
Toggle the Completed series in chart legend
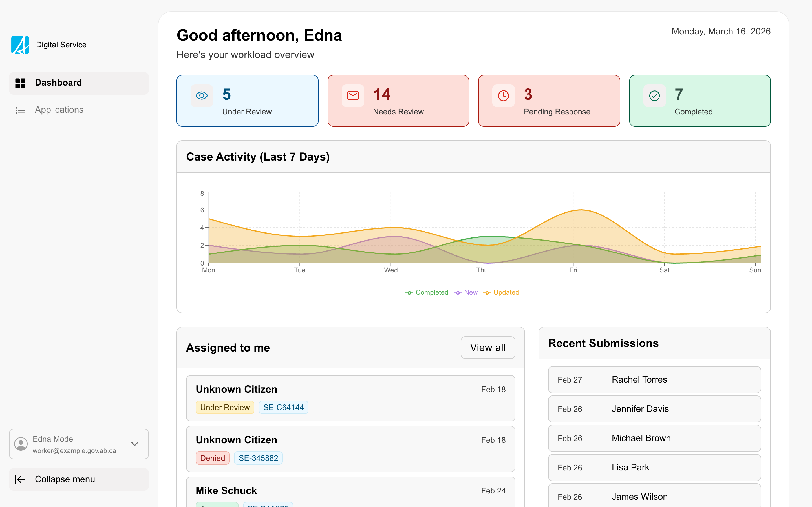pyautogui.click(x=427, y=292)
